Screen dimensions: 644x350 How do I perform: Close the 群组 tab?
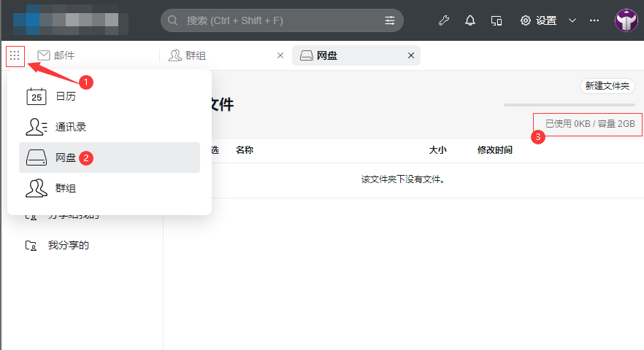pyautogui.click(x=281, y=55)
